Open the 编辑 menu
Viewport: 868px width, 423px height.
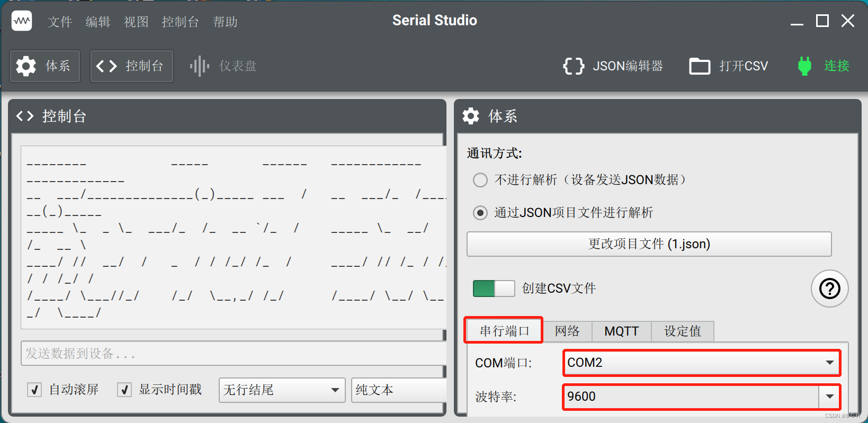click(x=98, y=22)
